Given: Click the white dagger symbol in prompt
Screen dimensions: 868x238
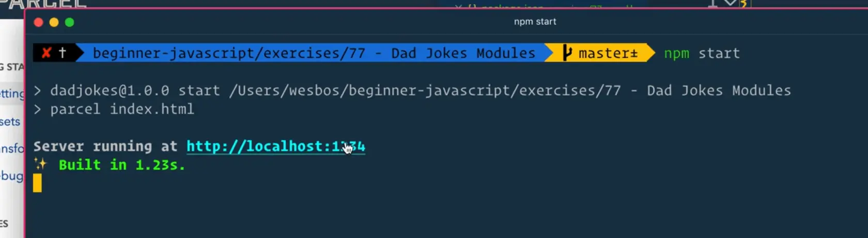Looking at the screenshot, I should [x=63, y=53].
